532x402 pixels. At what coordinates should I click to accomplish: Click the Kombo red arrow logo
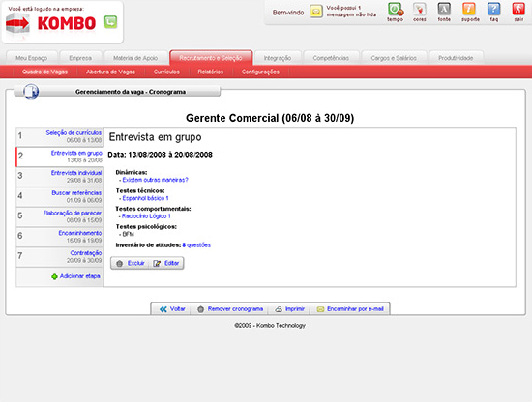point(17,24)
